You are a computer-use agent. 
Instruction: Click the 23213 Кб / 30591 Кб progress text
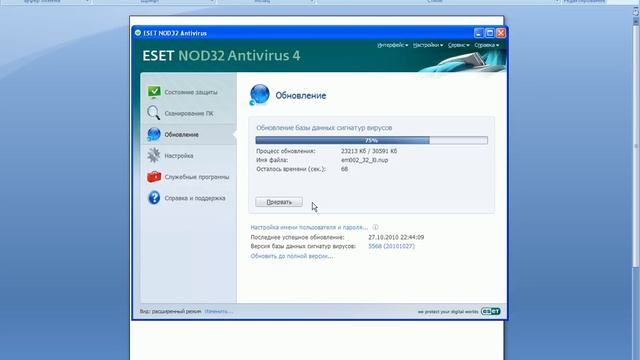tap(369, 151)
